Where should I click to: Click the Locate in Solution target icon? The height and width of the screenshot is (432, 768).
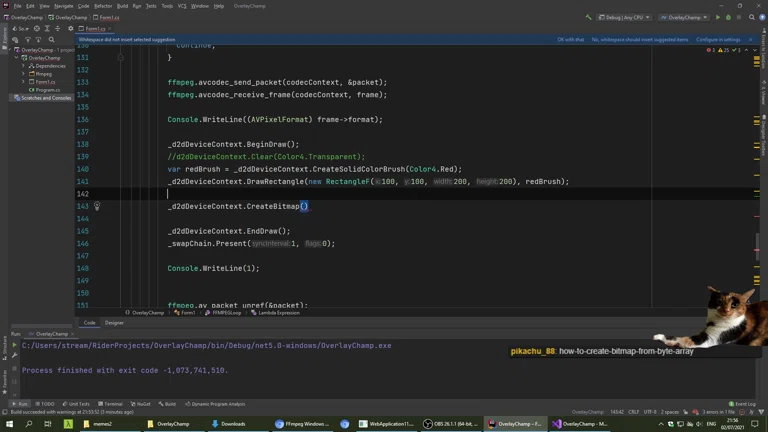[37, 28]
